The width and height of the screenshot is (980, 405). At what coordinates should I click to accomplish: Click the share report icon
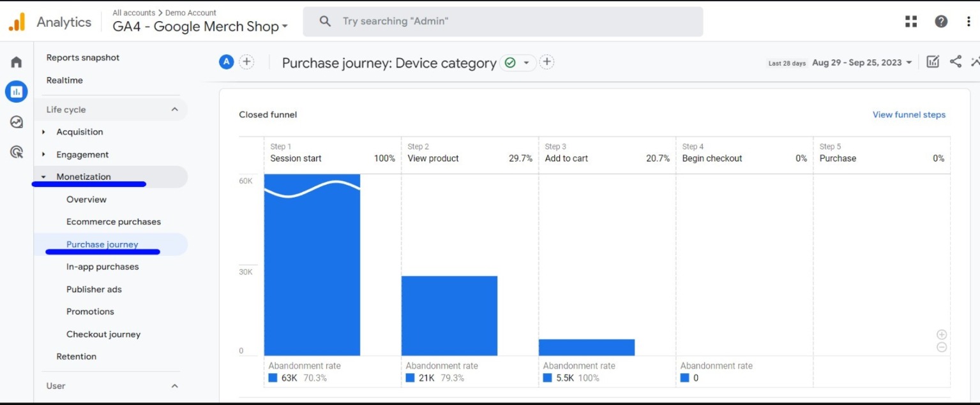[956, 61]
